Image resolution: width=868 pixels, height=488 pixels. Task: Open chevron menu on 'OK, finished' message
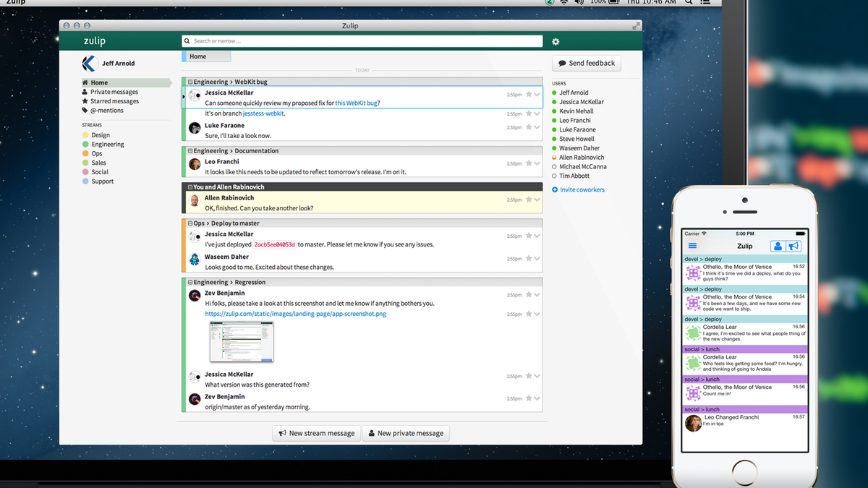coord(537,200)
